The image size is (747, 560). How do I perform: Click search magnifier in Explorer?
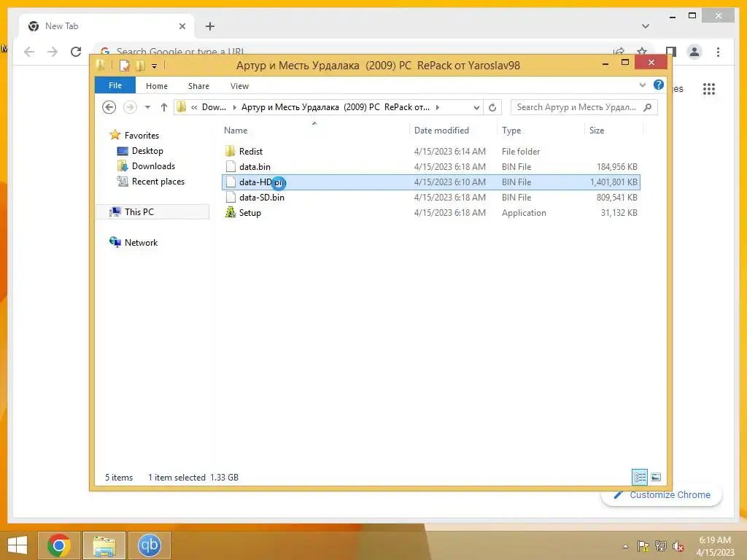pyautogui.click(x=648, y=107)
